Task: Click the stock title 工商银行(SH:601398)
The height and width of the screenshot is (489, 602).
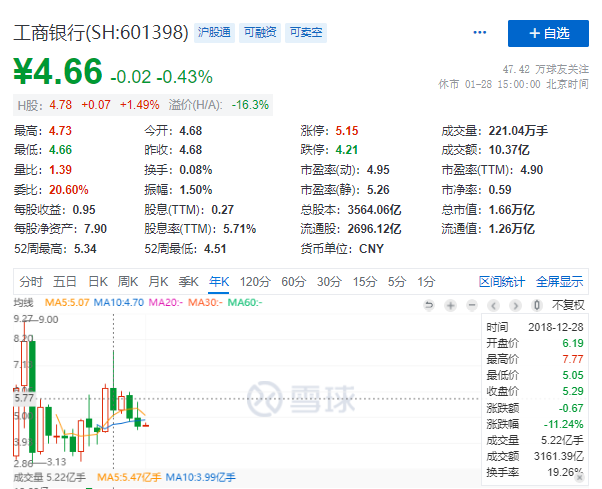Action: coord(101,33)
